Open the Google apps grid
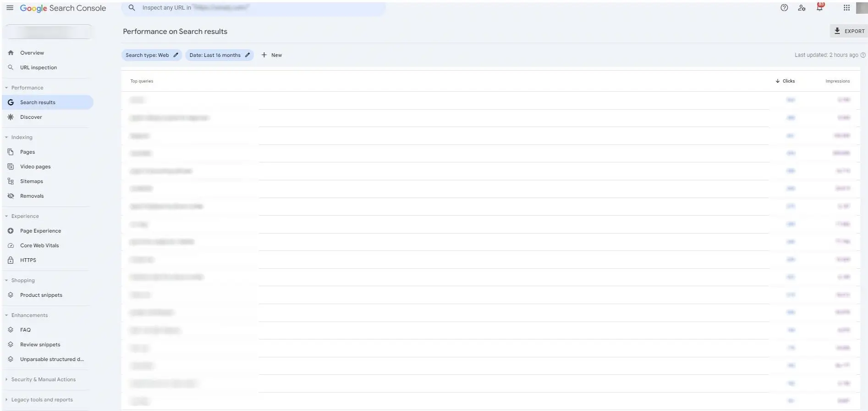 [x=846, y=8]
